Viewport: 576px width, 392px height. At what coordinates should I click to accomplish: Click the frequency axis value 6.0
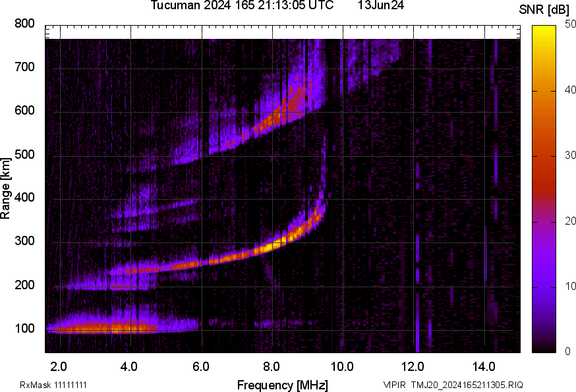pyautogui.click(x=200, y=367)
